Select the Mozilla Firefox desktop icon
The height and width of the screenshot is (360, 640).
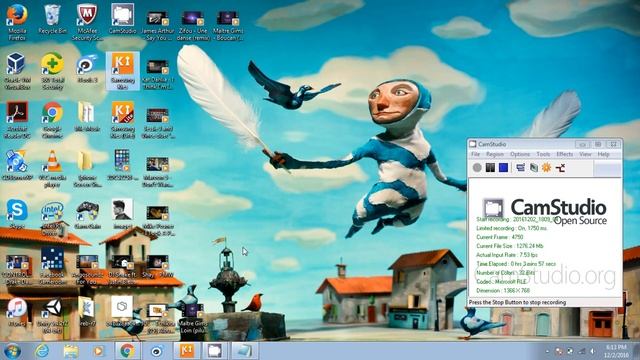coord(17,22)
